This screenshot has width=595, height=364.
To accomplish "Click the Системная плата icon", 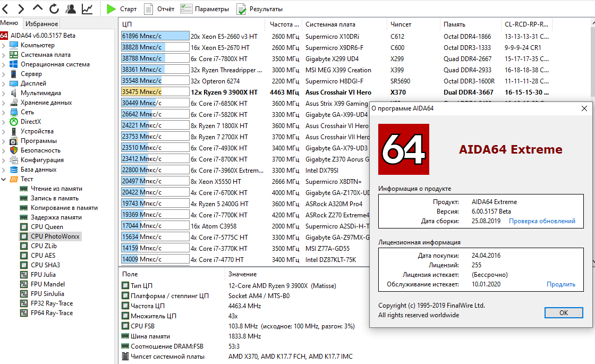I will pos(14,54).
